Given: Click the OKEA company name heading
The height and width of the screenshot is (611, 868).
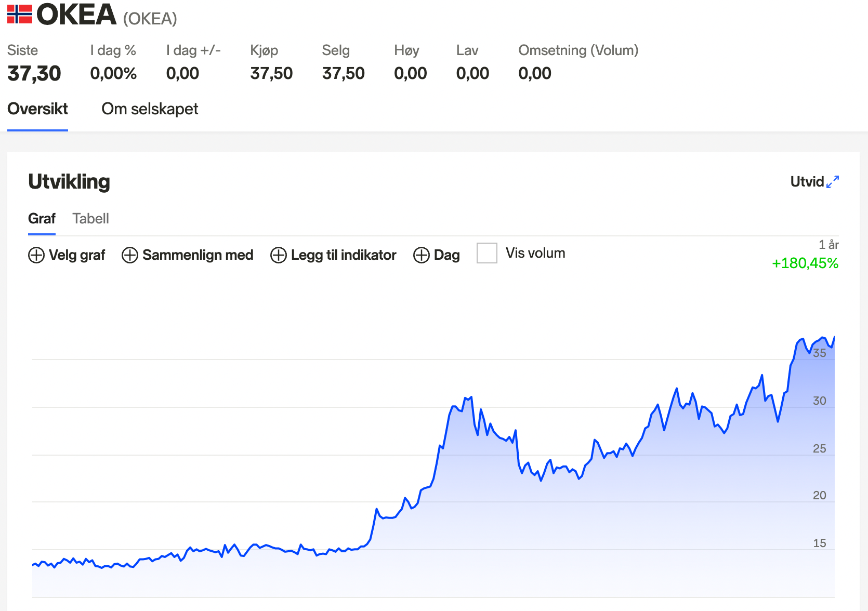Looking at the screenshot, I should pyautogui.click(x=76, y=14).
